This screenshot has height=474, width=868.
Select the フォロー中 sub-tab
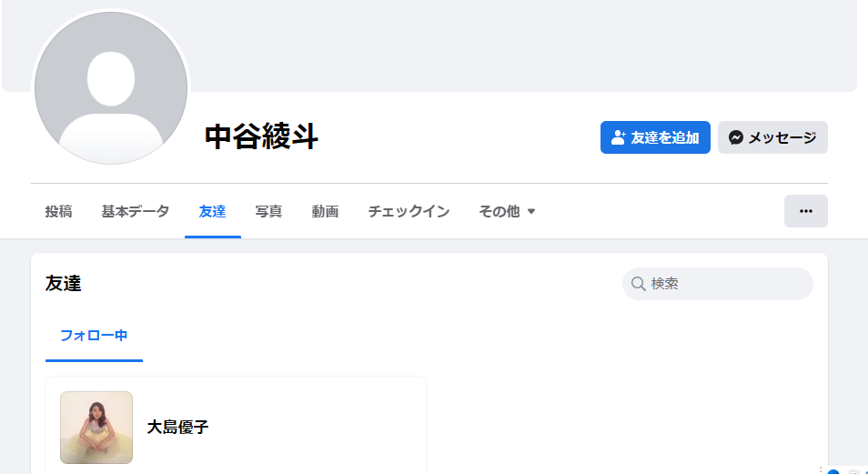94,336
